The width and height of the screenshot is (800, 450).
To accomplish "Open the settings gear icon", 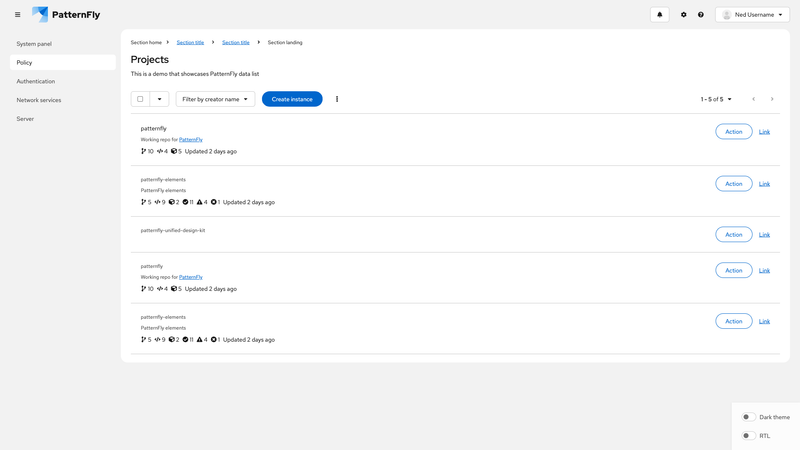I will (684, 15).
